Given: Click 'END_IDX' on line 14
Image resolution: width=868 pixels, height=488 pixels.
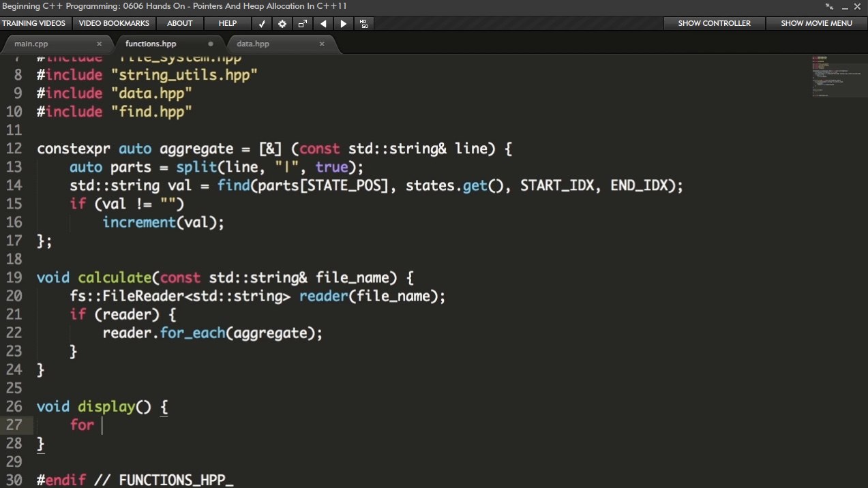Looking at the screenshot, I should pyautogui.click(x=639, y=185).
